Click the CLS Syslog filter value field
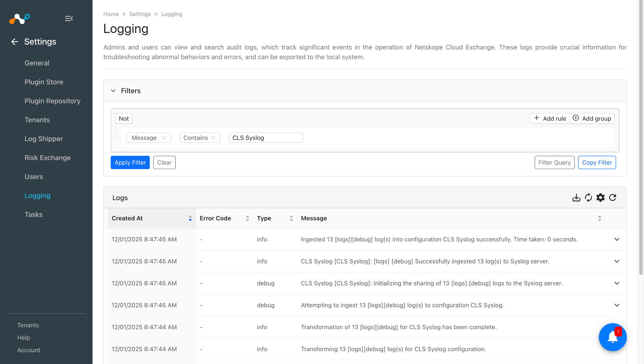Viewport: 644px width, 364px height. click(x=266, y=138)
